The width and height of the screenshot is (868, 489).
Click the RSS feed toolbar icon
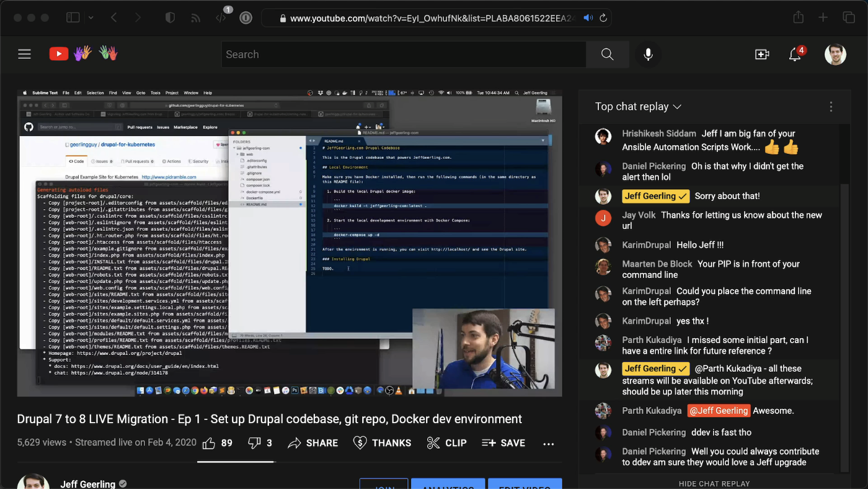point(195,18)
